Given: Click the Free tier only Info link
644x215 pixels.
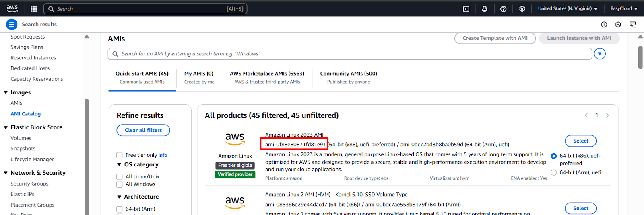Looking at the screenshot, I should [163, 155].
